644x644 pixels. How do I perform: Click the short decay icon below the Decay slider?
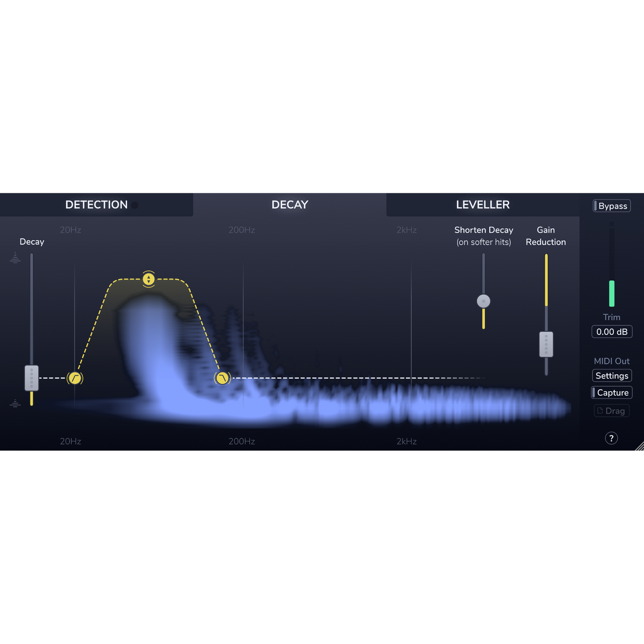15,403
